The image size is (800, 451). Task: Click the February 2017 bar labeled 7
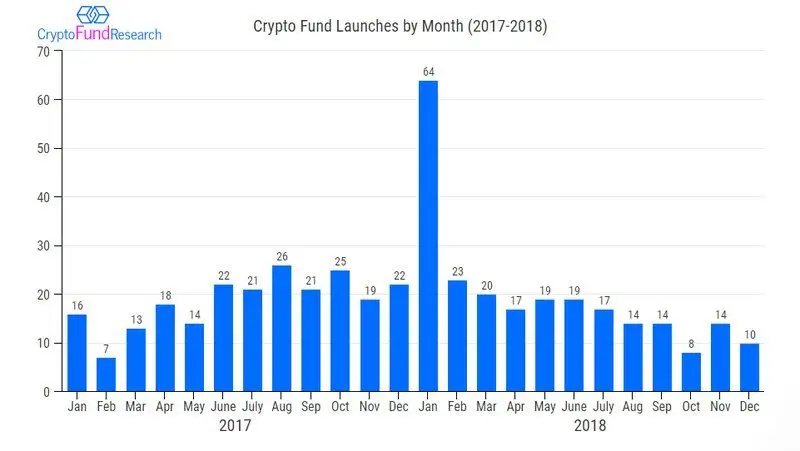[x=106, y=375]
